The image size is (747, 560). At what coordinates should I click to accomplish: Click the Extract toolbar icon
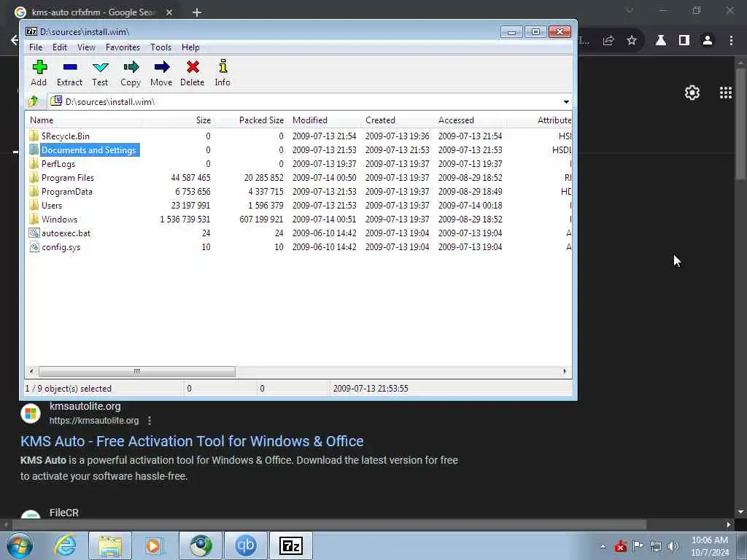point(69,73)
